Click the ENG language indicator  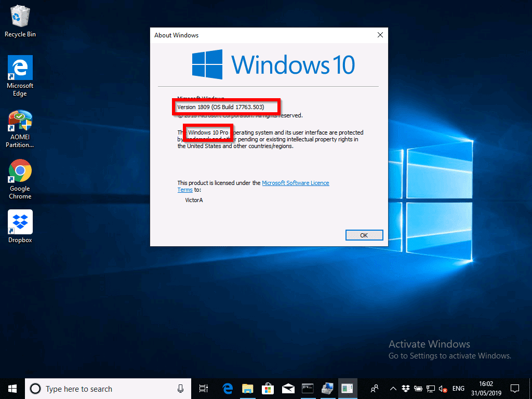[458, 389]
